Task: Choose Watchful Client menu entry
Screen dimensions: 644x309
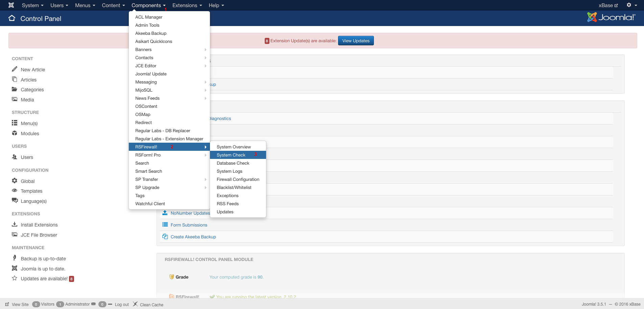Action: point(169,204)
